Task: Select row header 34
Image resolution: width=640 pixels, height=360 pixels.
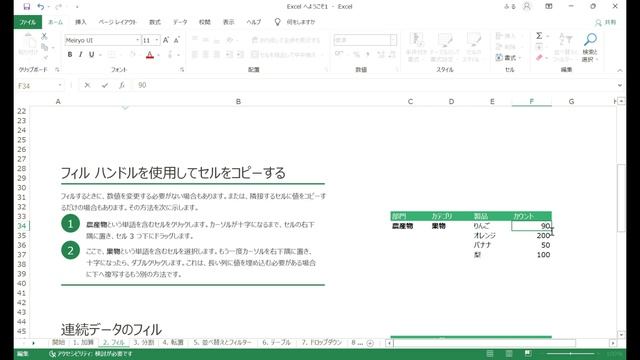Action: [22, 226]
